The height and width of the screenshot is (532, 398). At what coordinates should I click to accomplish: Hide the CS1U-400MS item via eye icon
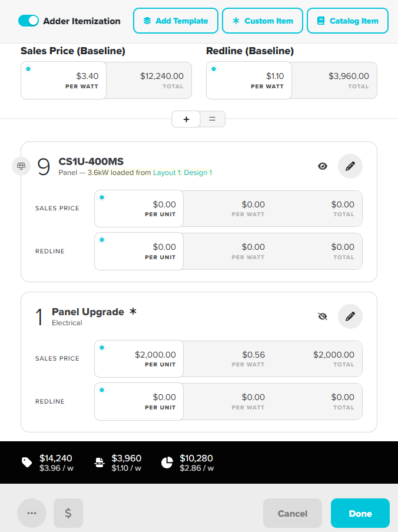click(323, 166)
